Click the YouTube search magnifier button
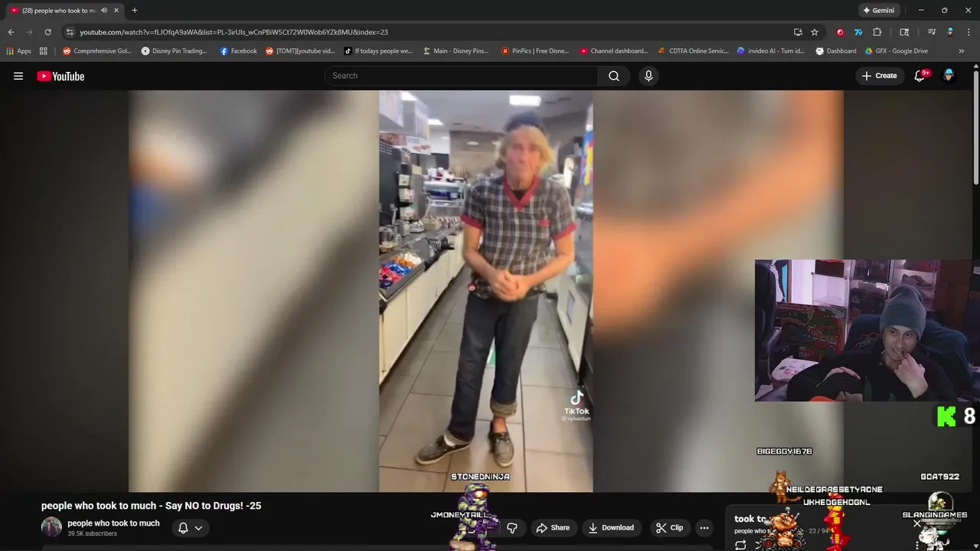This screenshot has width=980, height=551. coord(614,76)
